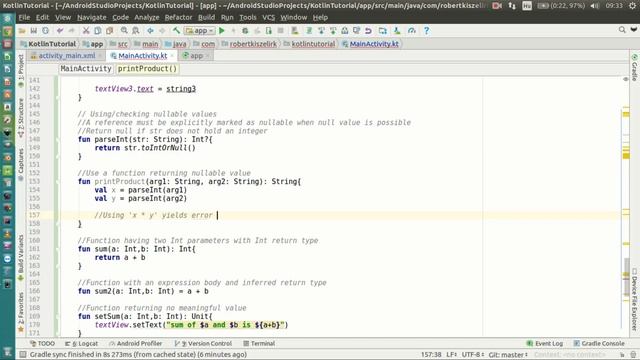This screenshot has height=360, width=640.
Task: Toggle the Project side panel
Action: [21, 70]
